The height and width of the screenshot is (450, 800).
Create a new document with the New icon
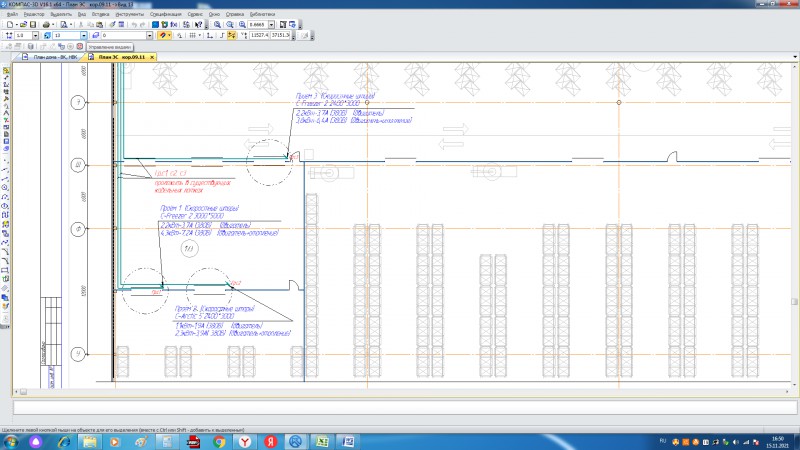[10, 24]
